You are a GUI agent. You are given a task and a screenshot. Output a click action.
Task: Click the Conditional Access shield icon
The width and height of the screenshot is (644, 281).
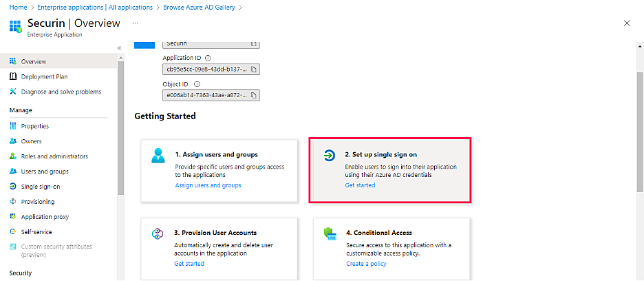[330, 233]
